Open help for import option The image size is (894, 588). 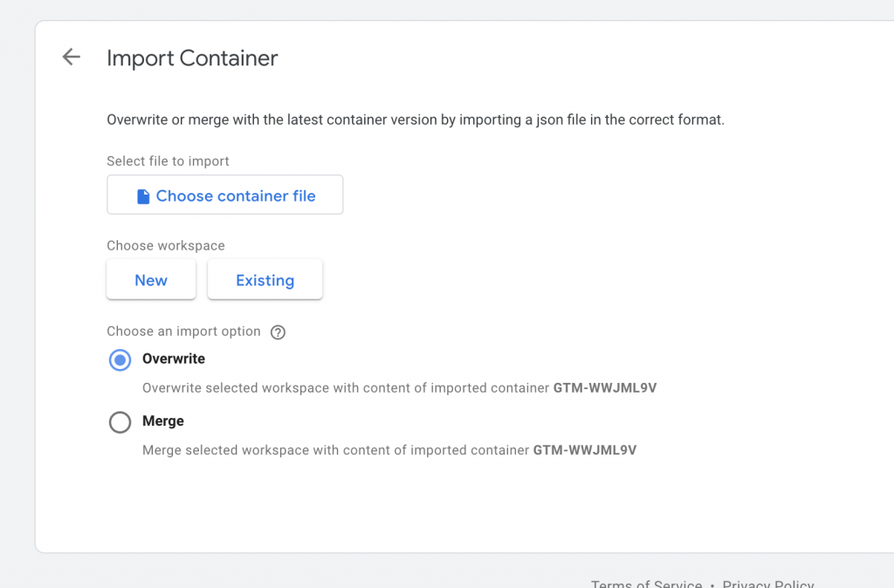(x=278, y=332)
